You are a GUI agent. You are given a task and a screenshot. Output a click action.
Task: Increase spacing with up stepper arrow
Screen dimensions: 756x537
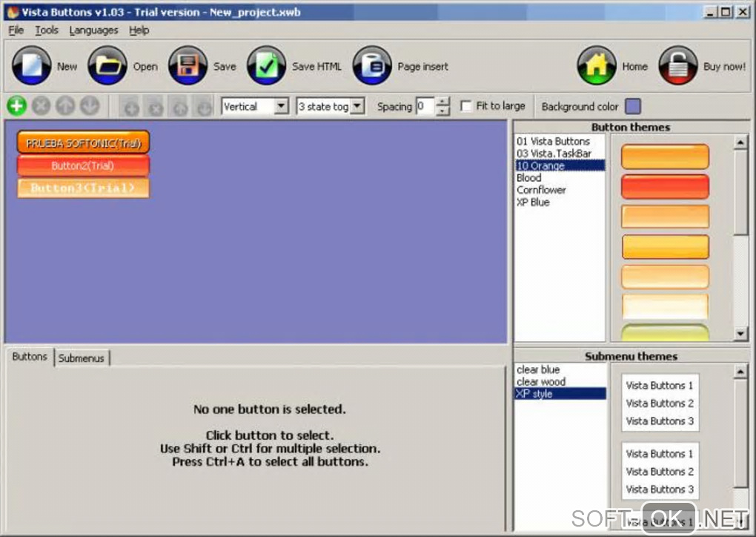[442, 102]
